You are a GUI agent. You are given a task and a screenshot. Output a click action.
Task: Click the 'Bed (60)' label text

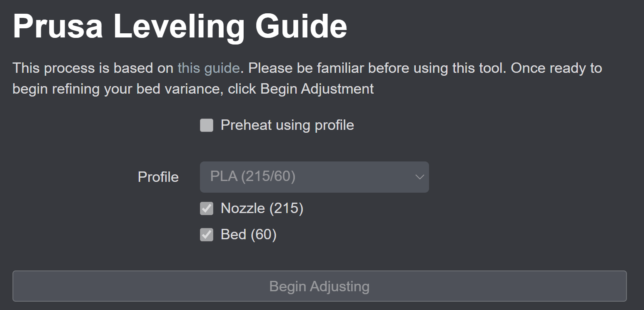(x=249, y=235)
